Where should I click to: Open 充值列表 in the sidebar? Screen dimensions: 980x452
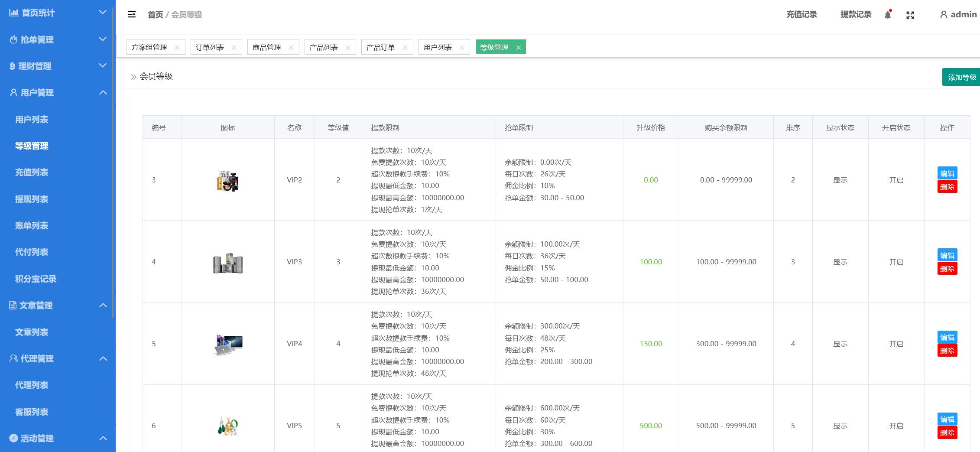[32, 172]
